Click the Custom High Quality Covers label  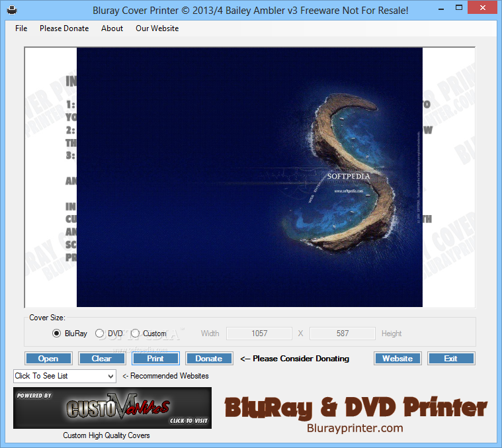pyautogui.click(x=106, y=435)
